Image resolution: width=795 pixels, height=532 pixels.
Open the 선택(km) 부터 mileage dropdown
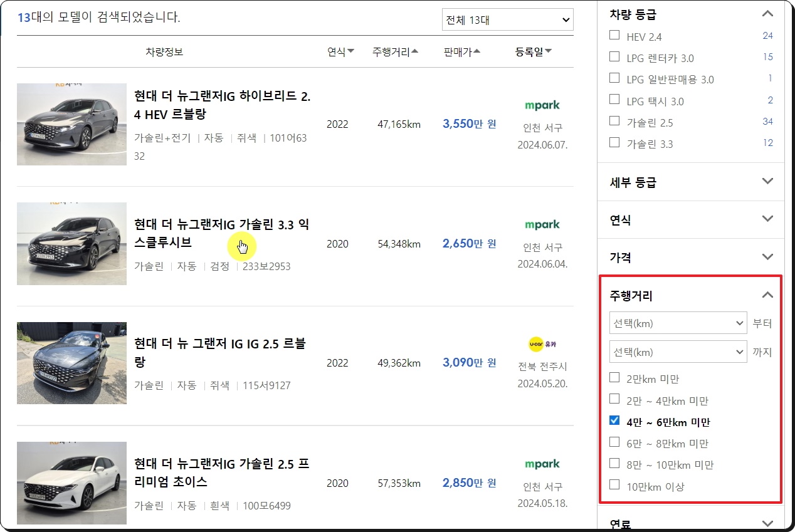[x=678, y=323]
